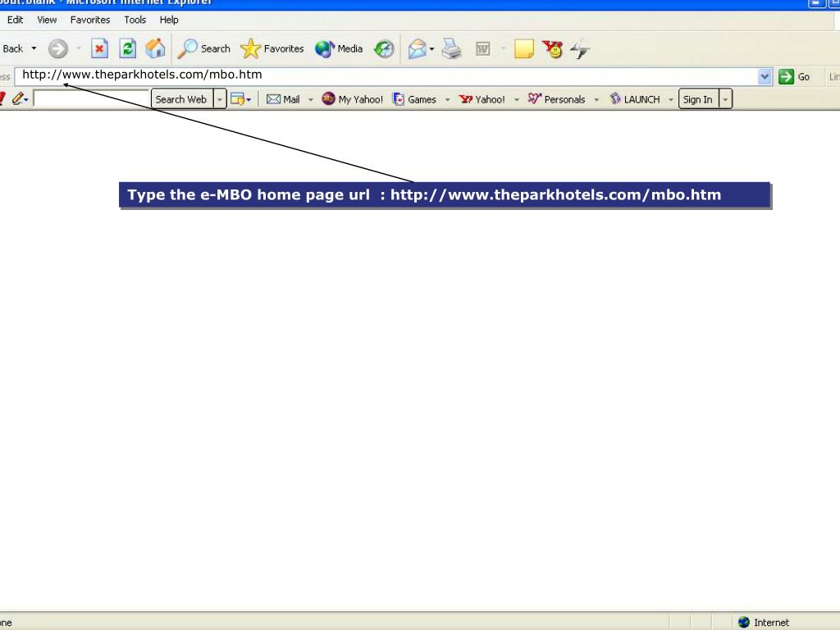Click the Mail envelope toolbar icon
The height and width of the screenshot is (630, 840).
[417, 48]
